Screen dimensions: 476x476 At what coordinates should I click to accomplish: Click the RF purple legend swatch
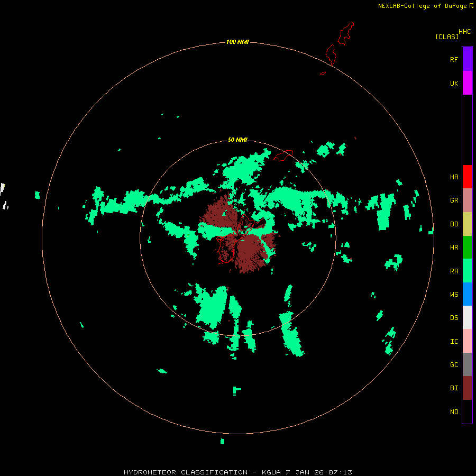point(467,59)
